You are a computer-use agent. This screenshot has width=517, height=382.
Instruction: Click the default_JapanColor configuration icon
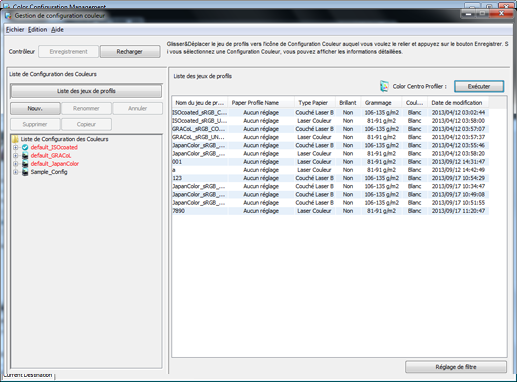[25, 164]
